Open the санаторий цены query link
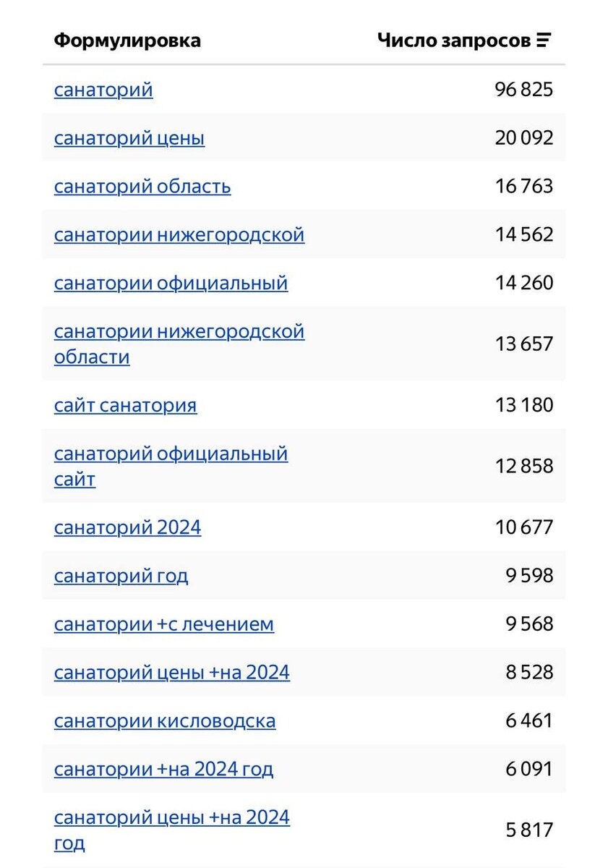The image size is (608, 868). coord(129,137)
